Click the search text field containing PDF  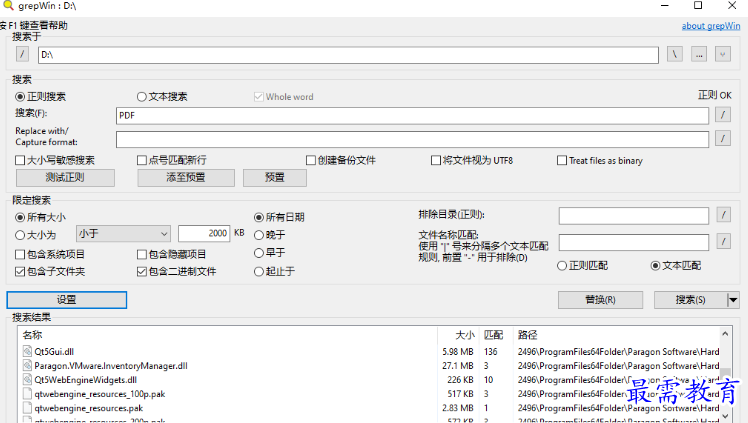412,115
